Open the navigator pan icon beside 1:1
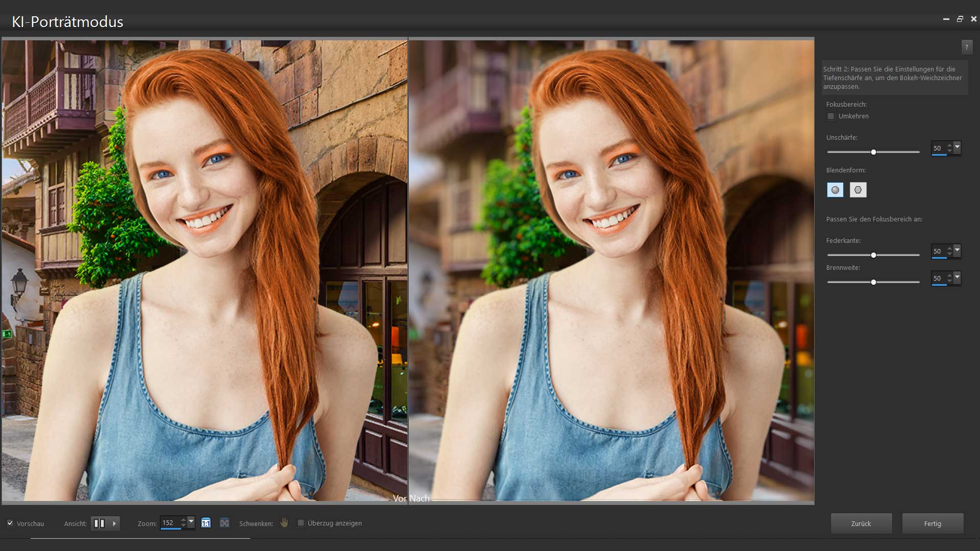The image size is (980, 551). (224, 522)
